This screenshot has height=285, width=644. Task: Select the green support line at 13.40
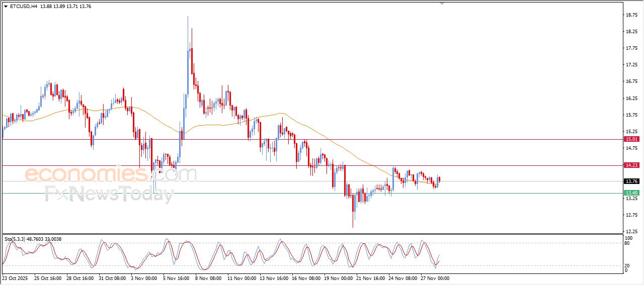coord(252,193)
